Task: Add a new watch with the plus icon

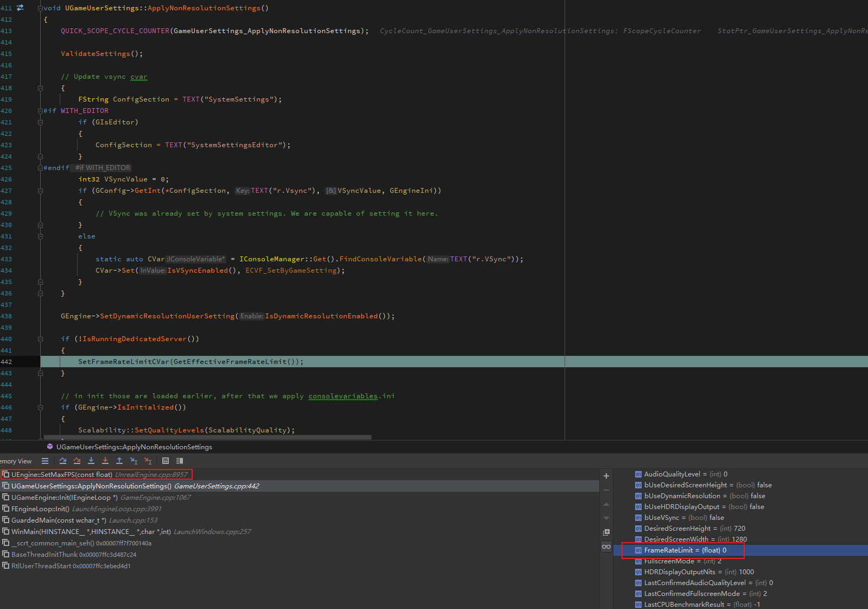Action: 606,476
